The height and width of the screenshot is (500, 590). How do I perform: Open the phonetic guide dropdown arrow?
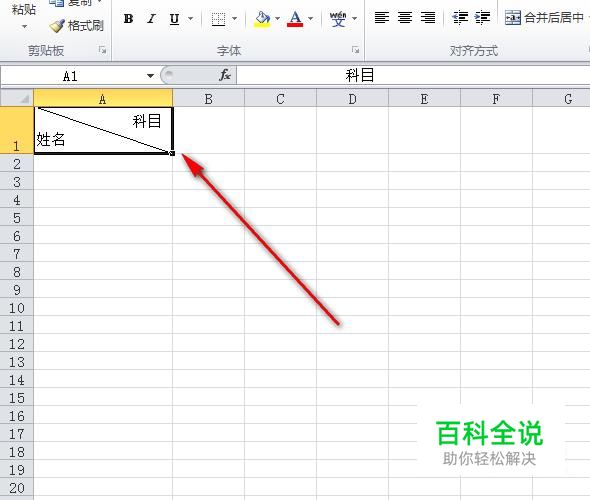[x=354, y=18]
